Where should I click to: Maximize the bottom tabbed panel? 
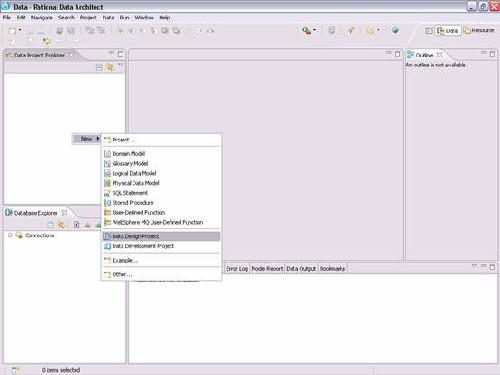492,267
